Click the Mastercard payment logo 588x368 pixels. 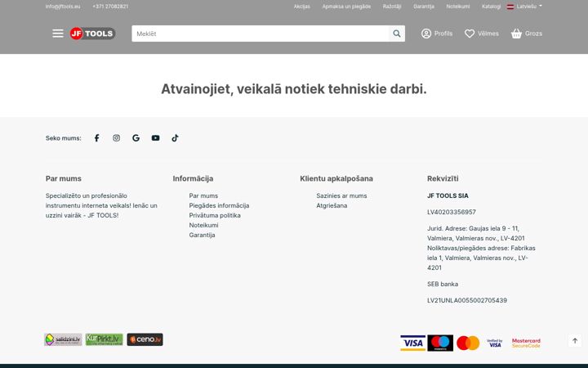(x=468, y=343)
